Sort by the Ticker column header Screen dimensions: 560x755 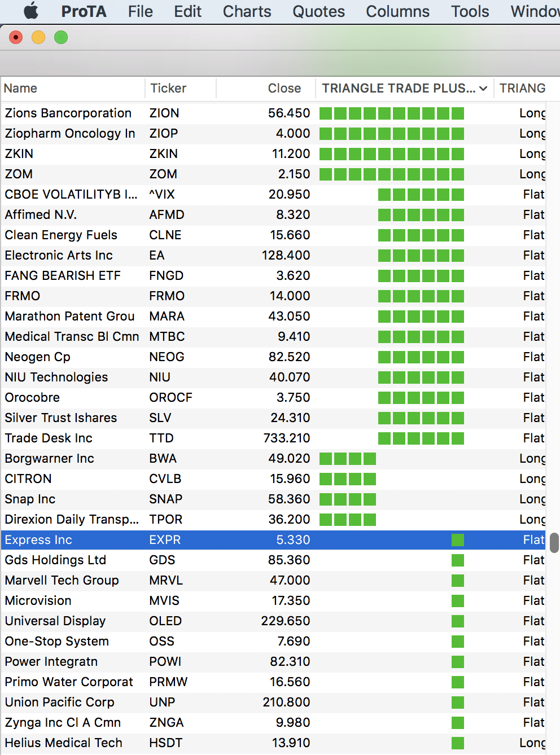pyautogui.click(x=181, y=88)
